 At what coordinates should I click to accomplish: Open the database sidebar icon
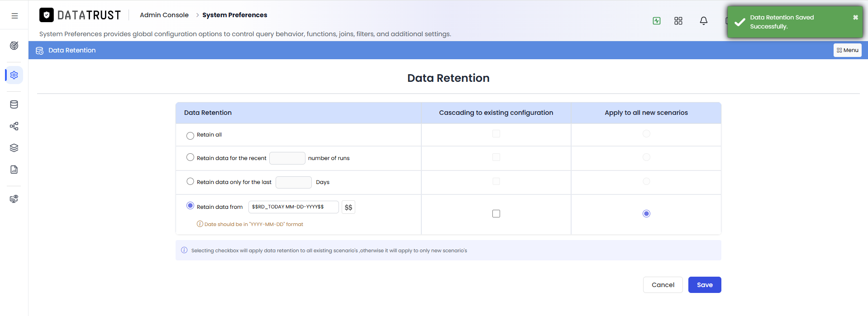pyautogui.click(x=14, y=104)
